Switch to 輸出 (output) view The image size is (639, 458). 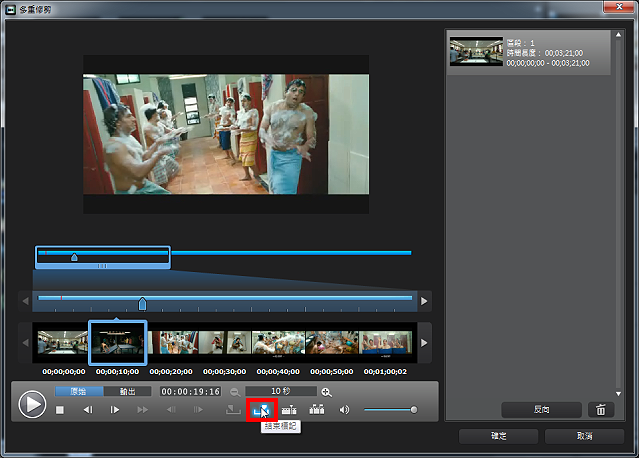[x=128, y=392]
